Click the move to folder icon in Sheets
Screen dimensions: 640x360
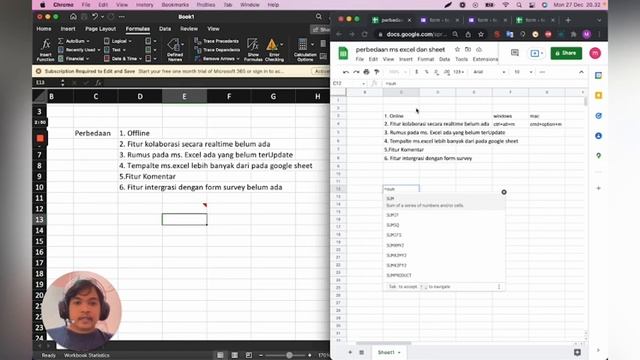[468, 49]
